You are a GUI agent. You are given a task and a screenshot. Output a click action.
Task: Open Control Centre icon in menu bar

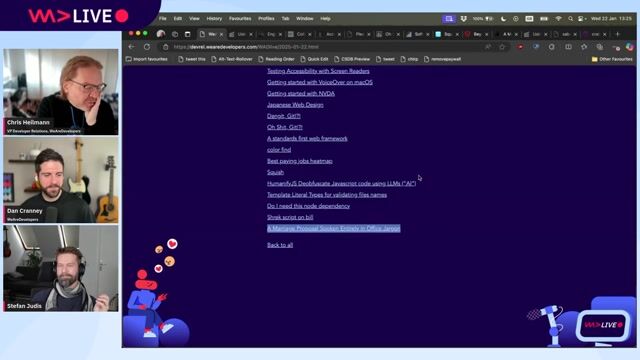point(582,19)
